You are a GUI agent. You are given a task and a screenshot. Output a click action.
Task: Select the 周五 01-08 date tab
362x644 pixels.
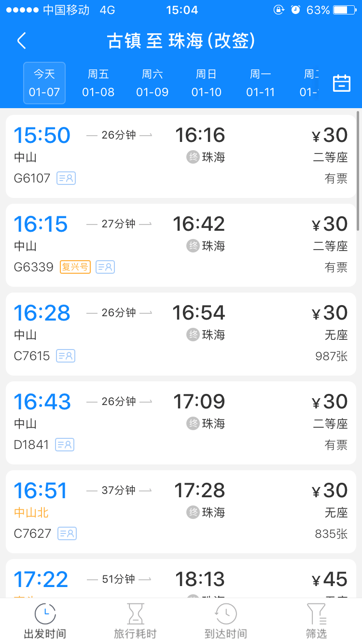tap(98, 83)
